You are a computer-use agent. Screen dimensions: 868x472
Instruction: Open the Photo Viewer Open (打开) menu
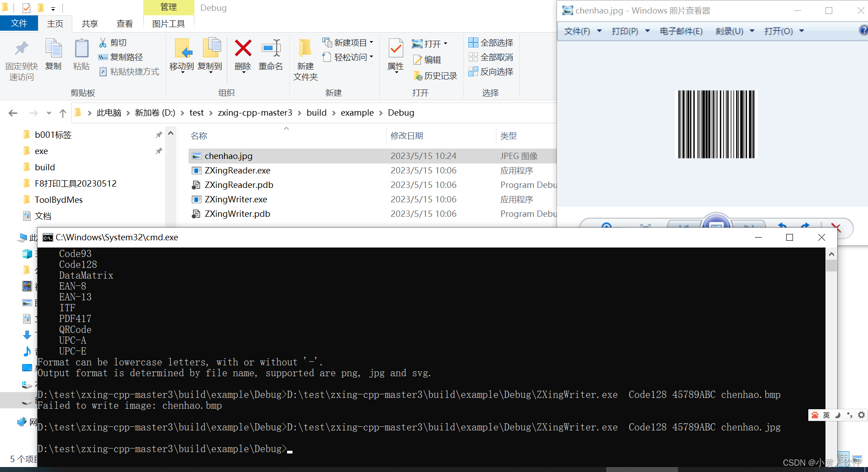click(x=784, y=31)
